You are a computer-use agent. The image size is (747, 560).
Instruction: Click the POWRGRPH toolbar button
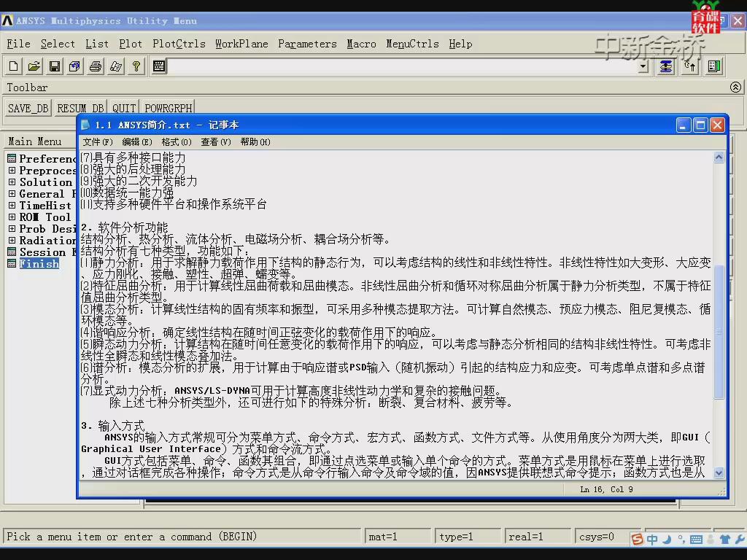click(x=169, y=108)
